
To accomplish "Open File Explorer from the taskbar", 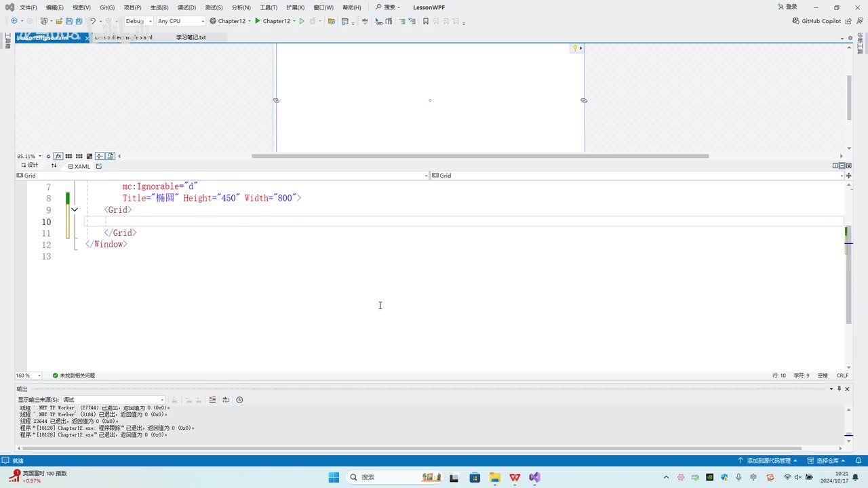I will (495, 477).
